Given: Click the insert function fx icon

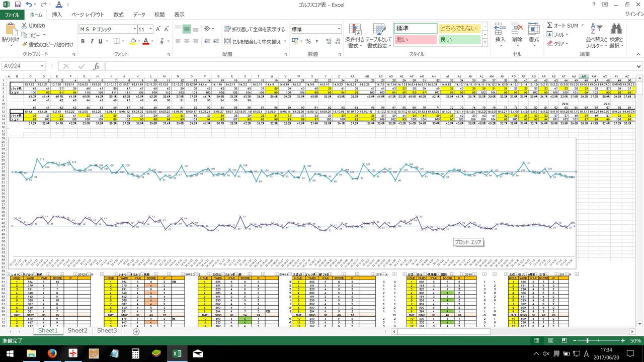Looking at the screenshot, I should (x=97, y=66).
